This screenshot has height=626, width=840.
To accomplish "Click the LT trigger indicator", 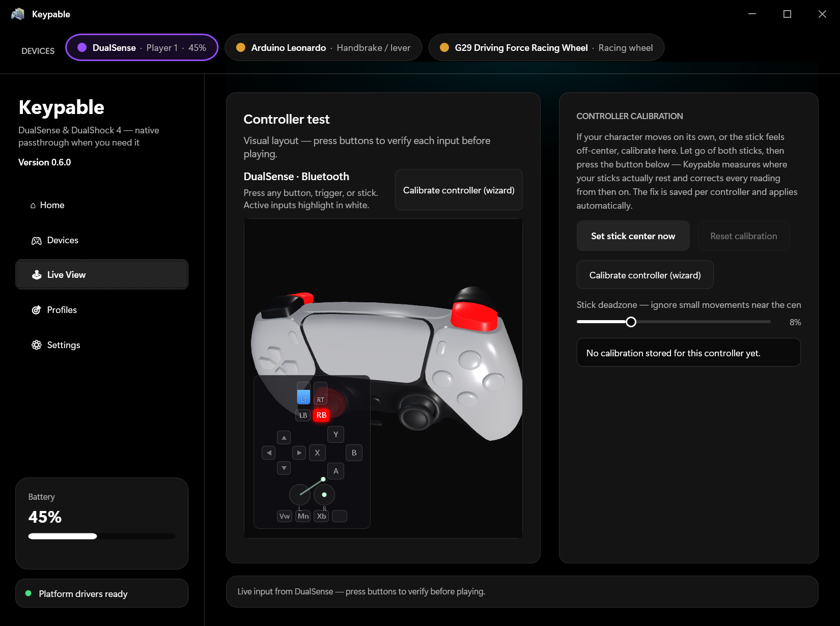I will (303, 393).
